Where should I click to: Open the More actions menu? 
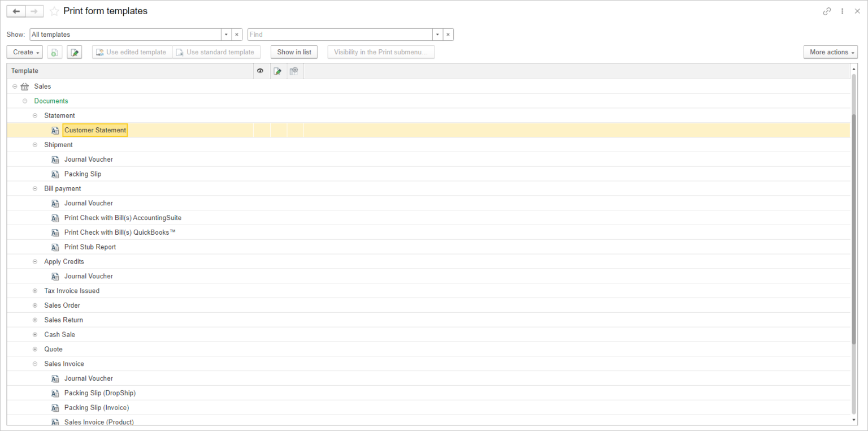[830, 51]
